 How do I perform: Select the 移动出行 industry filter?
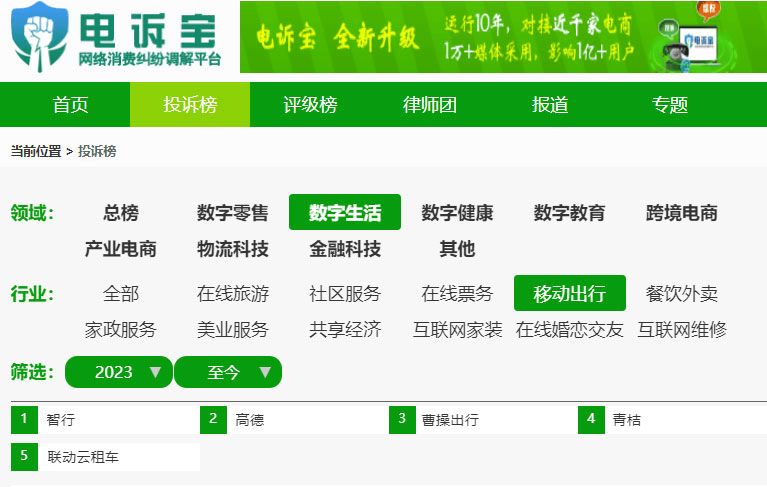570,293
